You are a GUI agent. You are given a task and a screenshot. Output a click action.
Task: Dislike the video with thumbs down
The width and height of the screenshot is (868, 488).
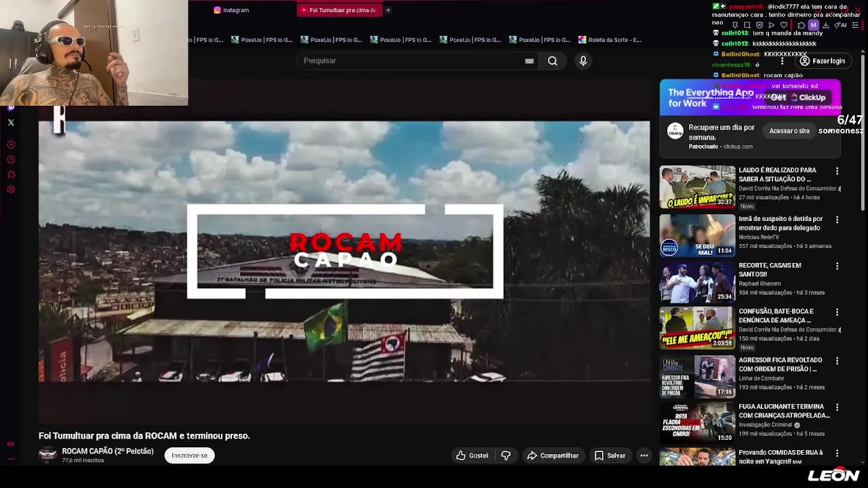(x=506, y=455)
